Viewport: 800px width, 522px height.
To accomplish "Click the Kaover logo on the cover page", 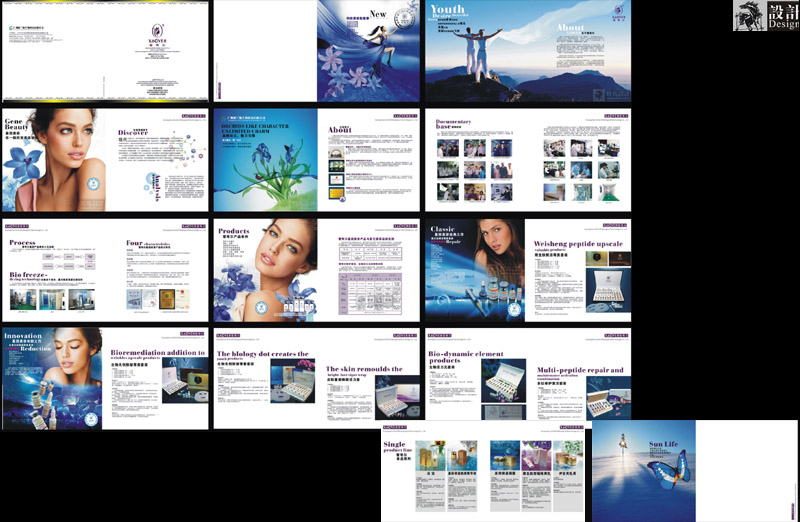I will [158, 34].
